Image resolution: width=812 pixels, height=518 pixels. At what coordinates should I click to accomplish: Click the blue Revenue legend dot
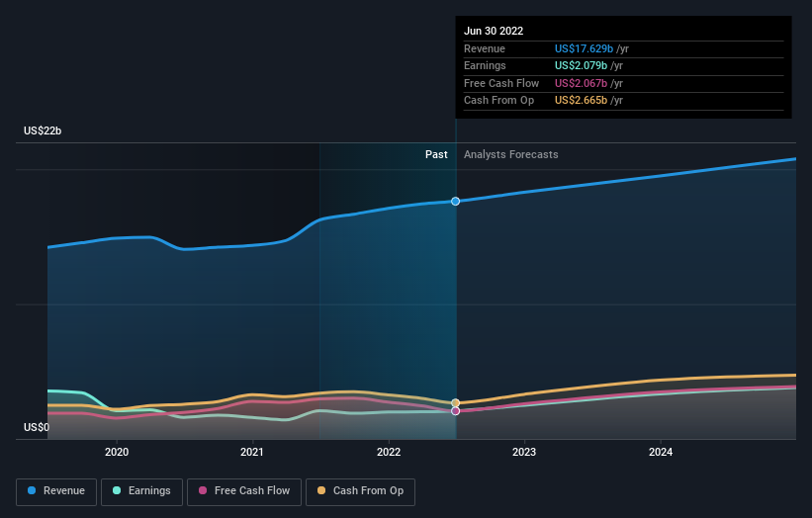(x=32, y=490)
